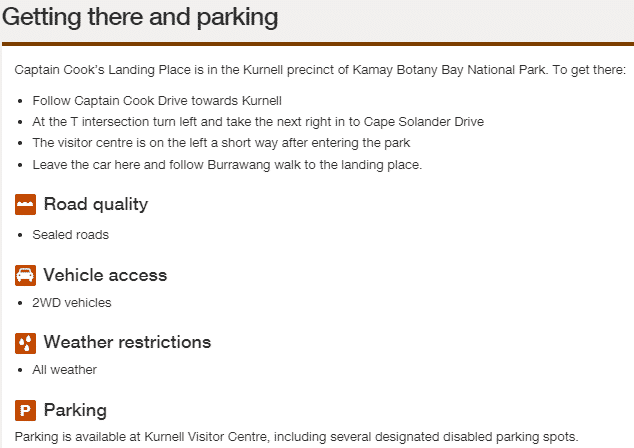Click the Burrawang walk direction bullet
Viewport: 634px width, 448px height.
click(227, 165)
